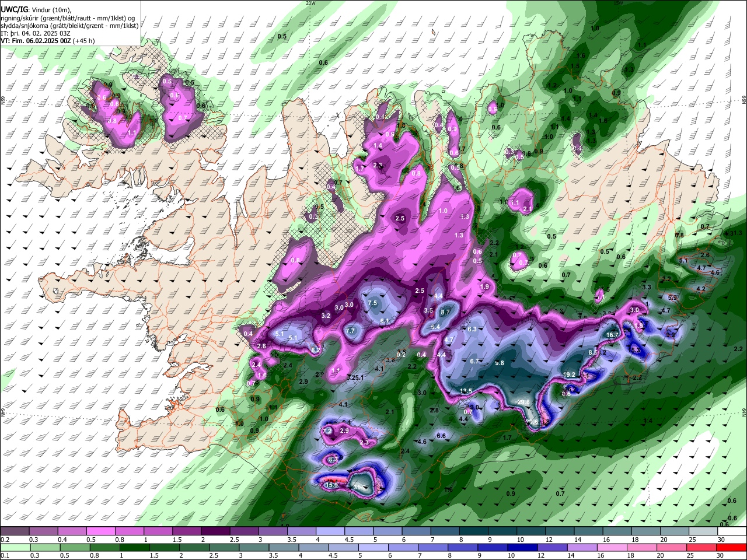Select the 'rigning/skúrir' description line

(x=69, y=18)
